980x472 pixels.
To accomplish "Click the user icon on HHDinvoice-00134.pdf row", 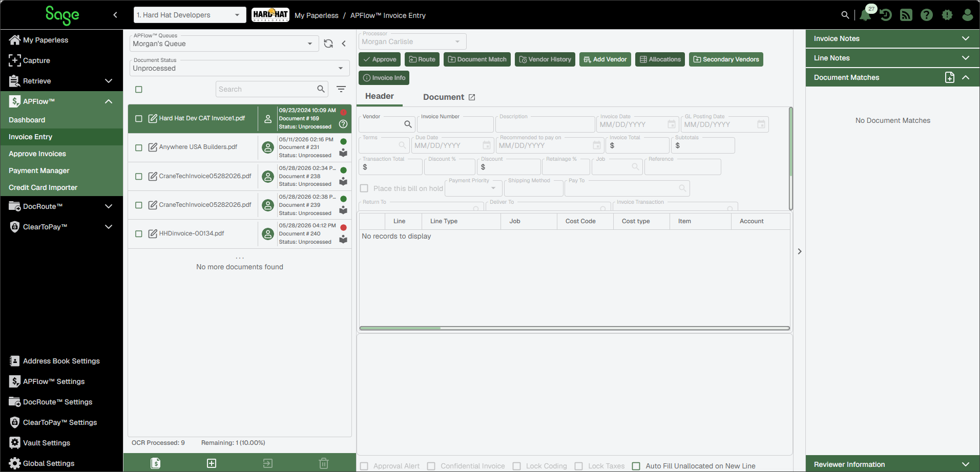I will pyautogui.click(x=268, y=234).
